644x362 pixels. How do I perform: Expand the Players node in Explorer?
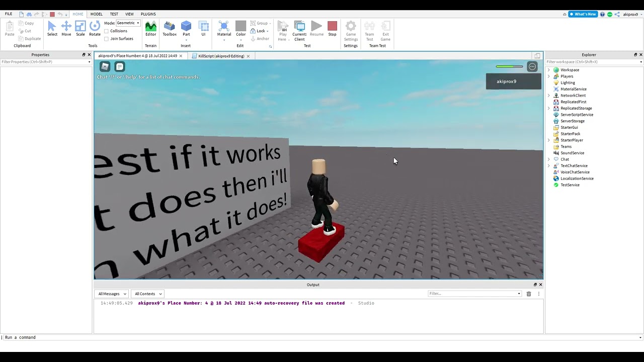pyautogui.click(x=549, y=76)
